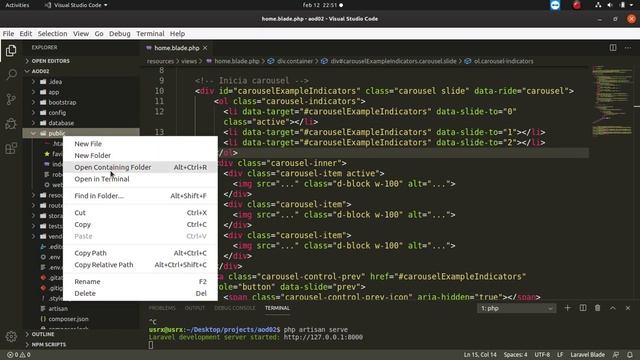Select Find in Folder option
The width and height of the screenshot is (640, 360).
(140, 196)
